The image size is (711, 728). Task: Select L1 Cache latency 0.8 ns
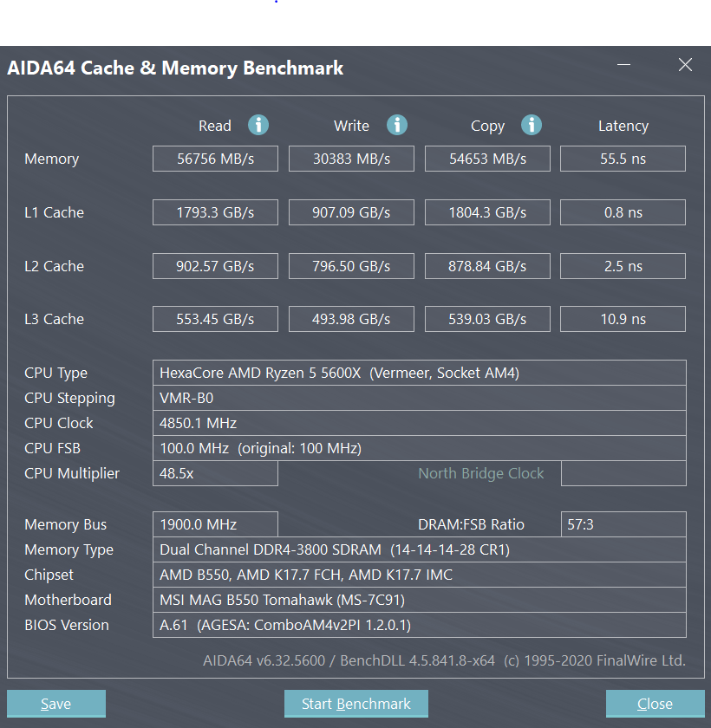[x=623, y=212]
